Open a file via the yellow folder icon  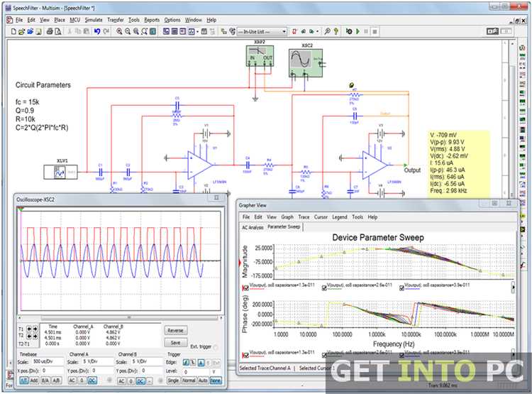(x=21, y=31)
